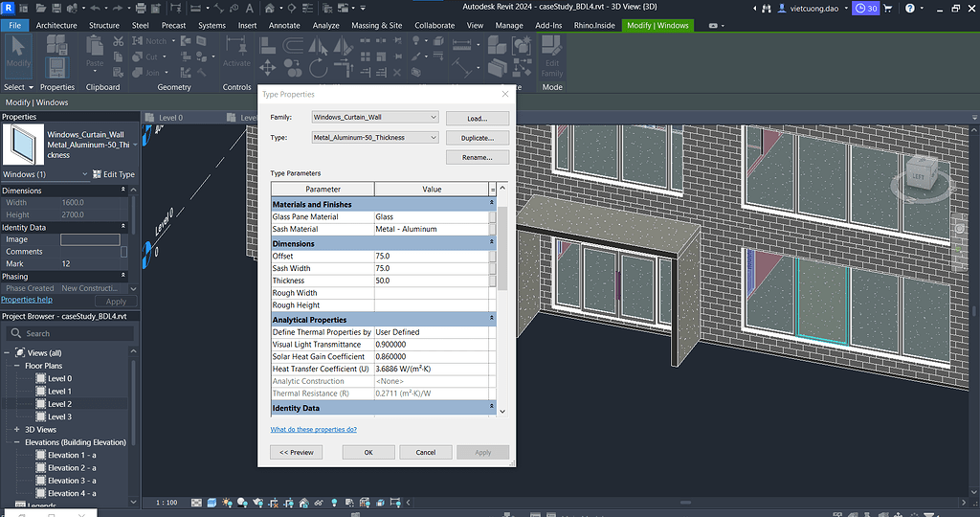Click the Thickness value 50.0 cell

[x=432, y=281]
